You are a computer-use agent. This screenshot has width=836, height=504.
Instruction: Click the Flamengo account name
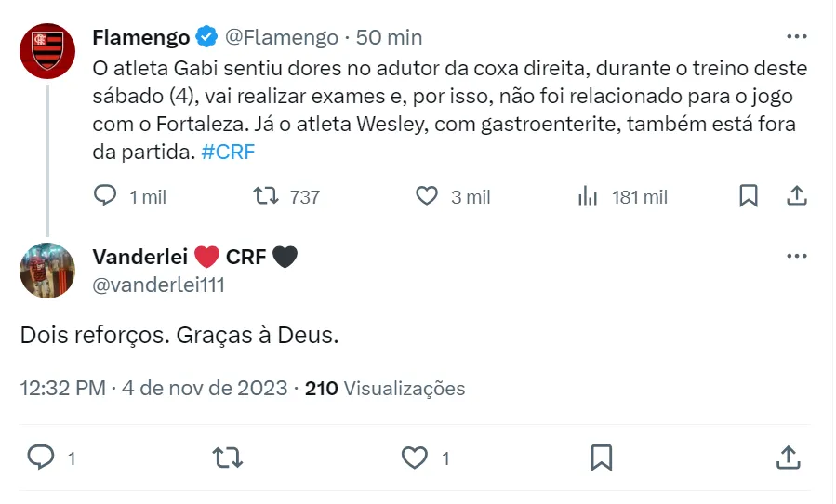[141, 37]
